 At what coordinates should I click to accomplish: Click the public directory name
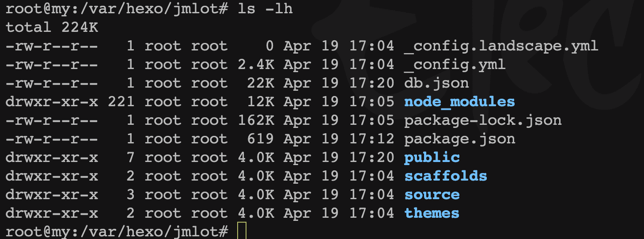click(432, 158)
